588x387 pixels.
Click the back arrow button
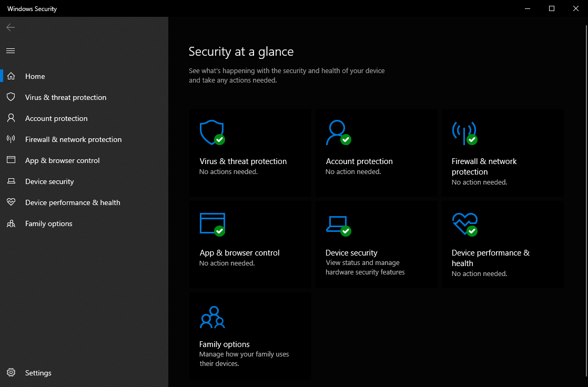(11, 27)
